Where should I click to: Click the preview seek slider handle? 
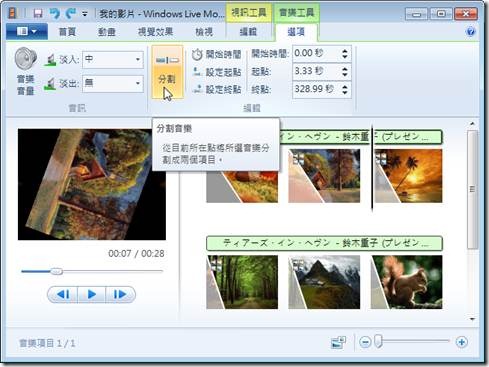pos(56,271)
